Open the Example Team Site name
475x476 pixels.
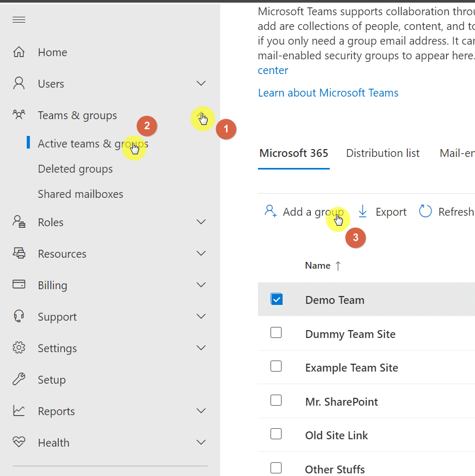(x=352, y=368)
